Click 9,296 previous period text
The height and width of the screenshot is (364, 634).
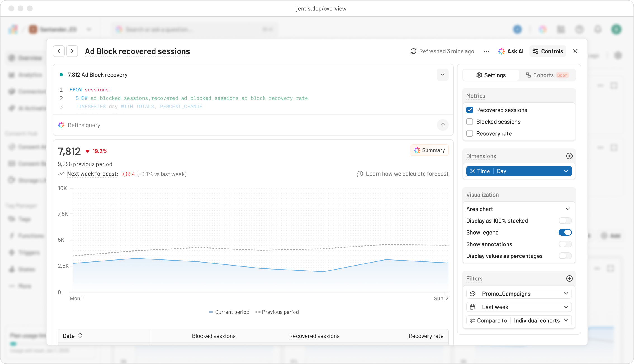pyautogui.click(x=85, y=164)
